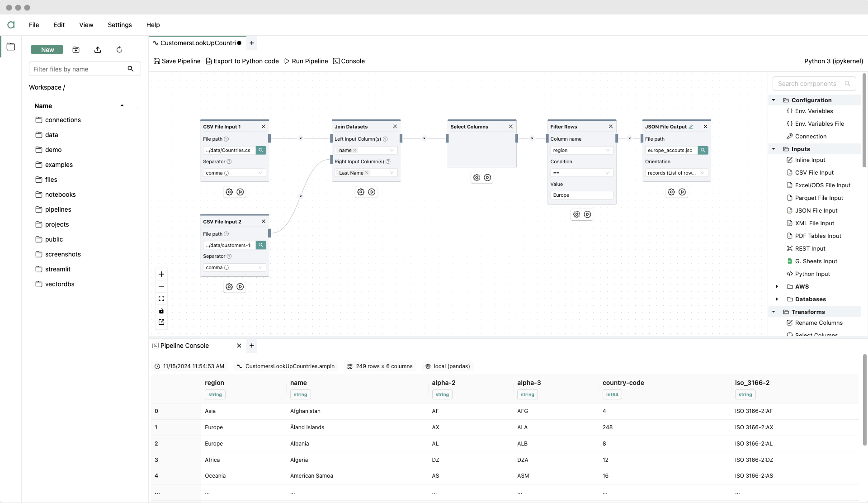The height and width of the screenshot is (503, 868).
Task: Click the New button
Action: coord(47,50)
